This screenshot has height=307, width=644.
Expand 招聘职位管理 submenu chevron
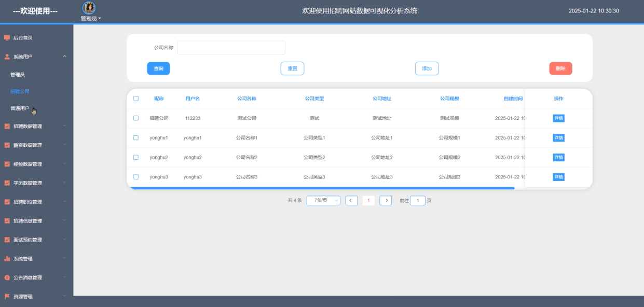[64, 201]
